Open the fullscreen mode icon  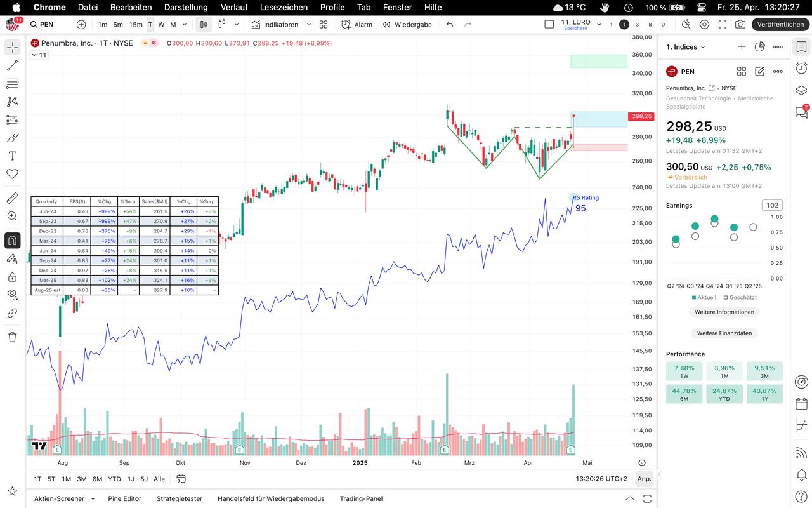(x=723, y=24)
